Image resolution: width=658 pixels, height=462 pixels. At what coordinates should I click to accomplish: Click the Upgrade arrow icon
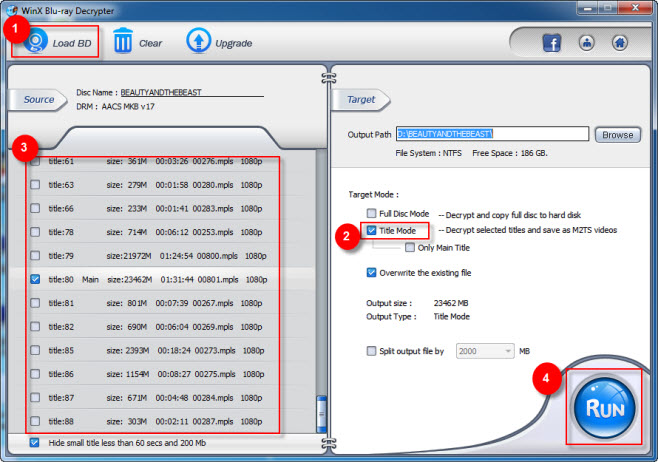click(198, 40)
